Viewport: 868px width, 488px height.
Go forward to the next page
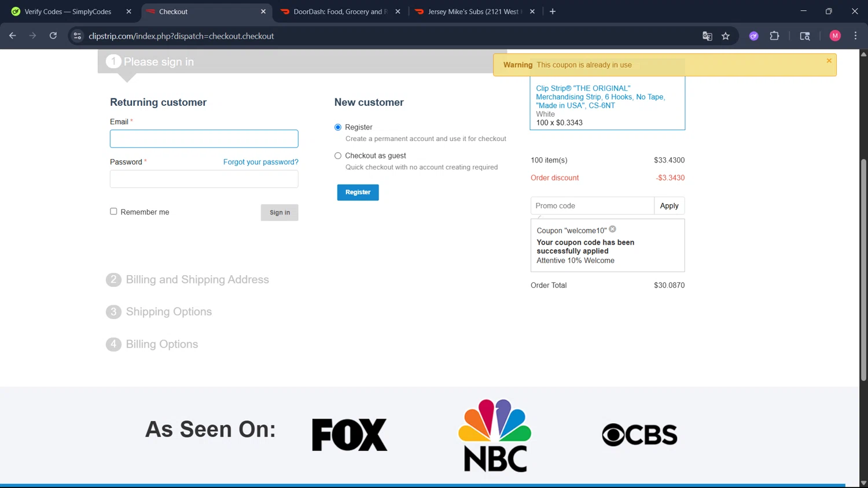pyautogui.click(x=33, y=36)
